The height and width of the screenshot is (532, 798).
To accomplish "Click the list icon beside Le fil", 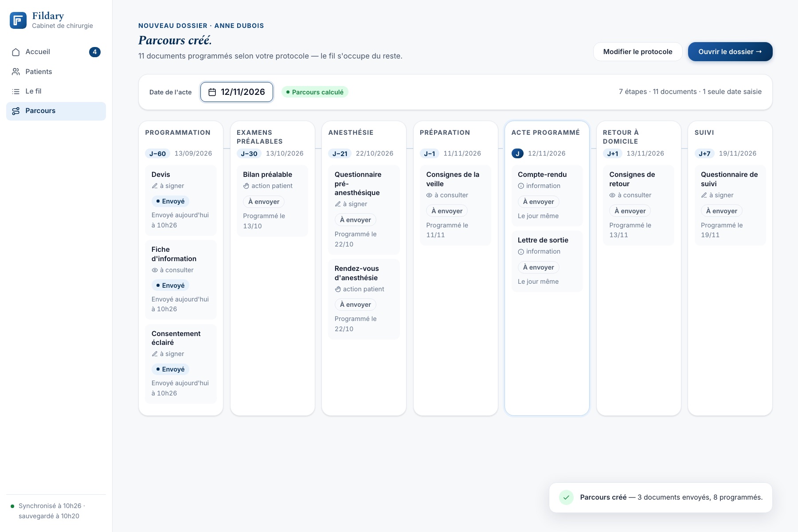I will coord(16,91).
